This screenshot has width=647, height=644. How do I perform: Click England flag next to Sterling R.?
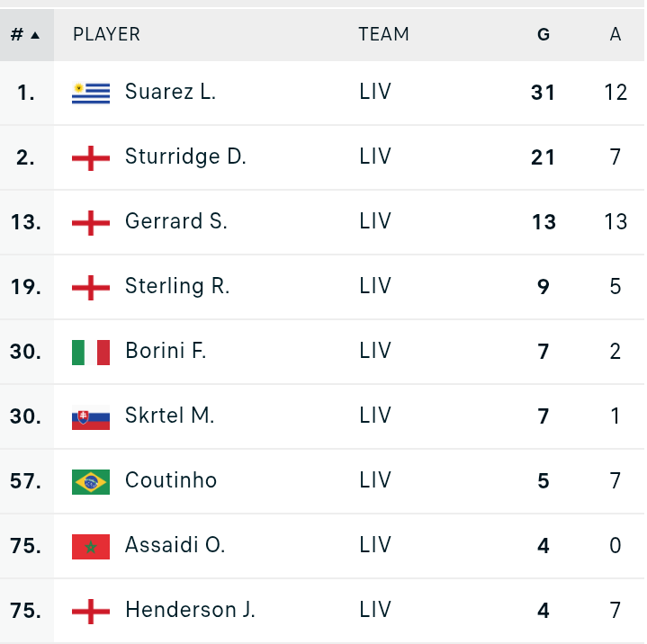pyautogui.click(x=91, y=287)
